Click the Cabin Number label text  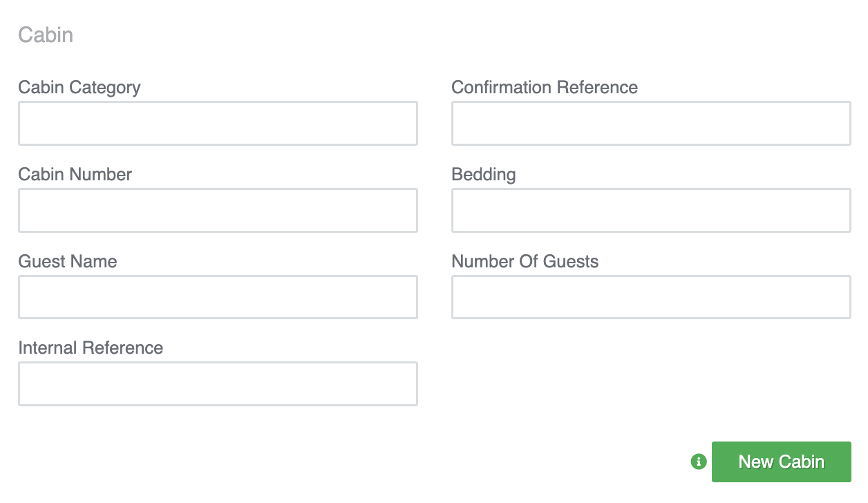click(75, 174)
